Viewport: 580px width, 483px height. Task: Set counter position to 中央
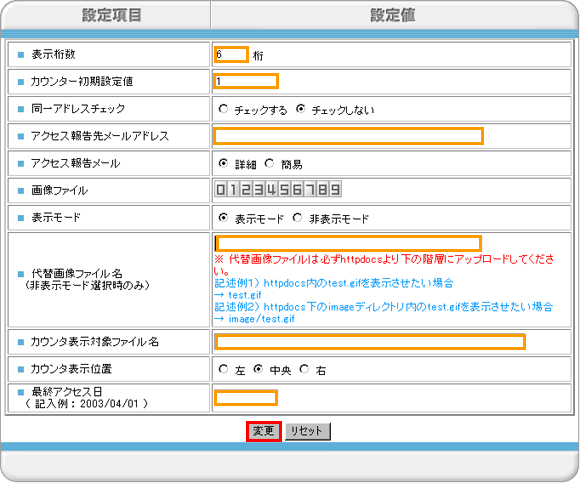[x=258, y=369]
